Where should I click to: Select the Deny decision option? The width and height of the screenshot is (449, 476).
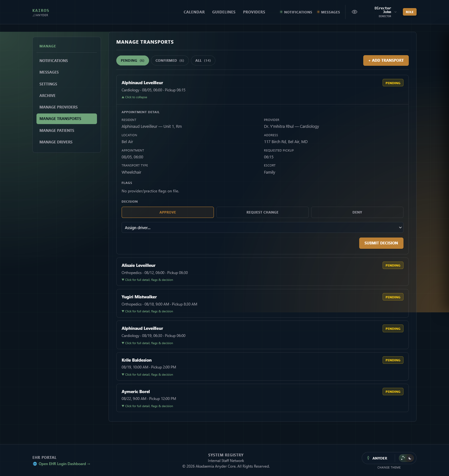coord(357,212)
